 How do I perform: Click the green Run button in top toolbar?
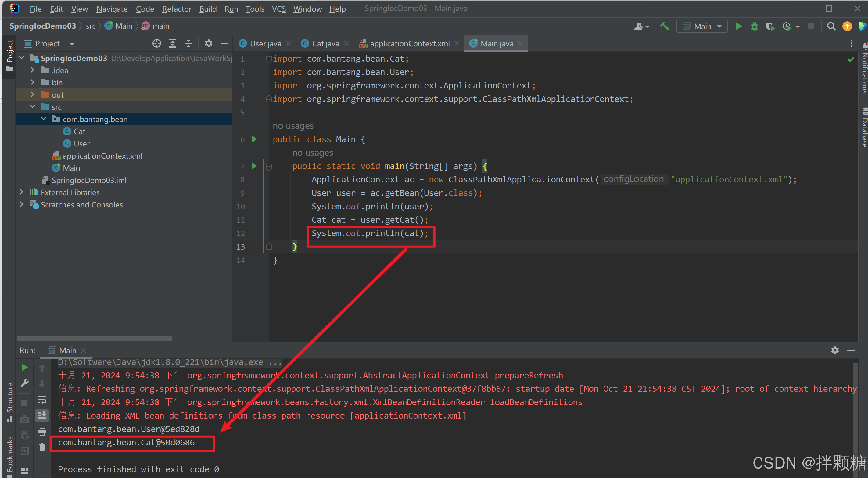738,26
